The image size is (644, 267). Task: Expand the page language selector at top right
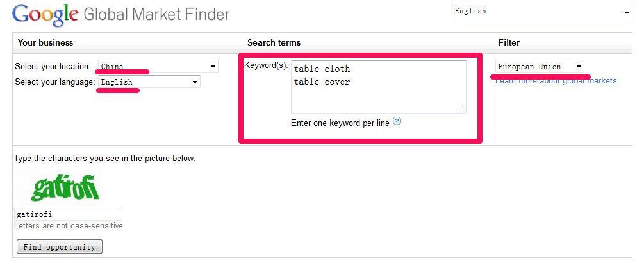click(541, 12)
